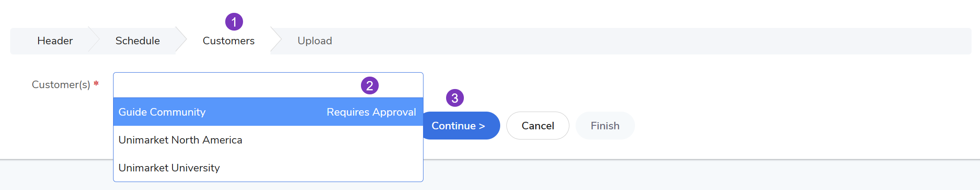The width and height of the screenshot is (980, 190).
Task: Cancel the wizard
Action: [x=537, y=126]
